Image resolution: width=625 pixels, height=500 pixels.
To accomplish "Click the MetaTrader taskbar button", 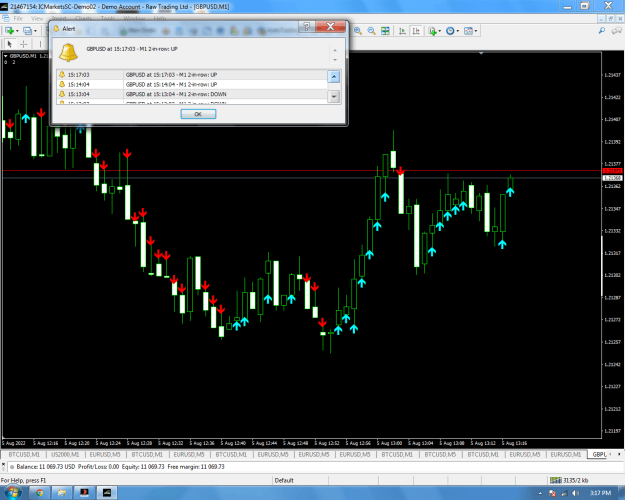I will pyautogui.click(x=107, y=493).
